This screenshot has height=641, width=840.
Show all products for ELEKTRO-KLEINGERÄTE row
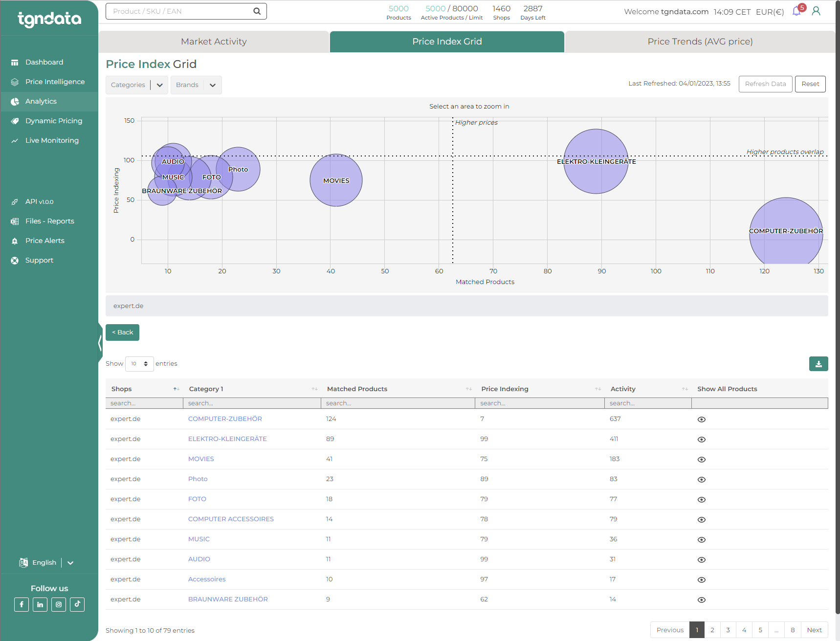(702, 440)
